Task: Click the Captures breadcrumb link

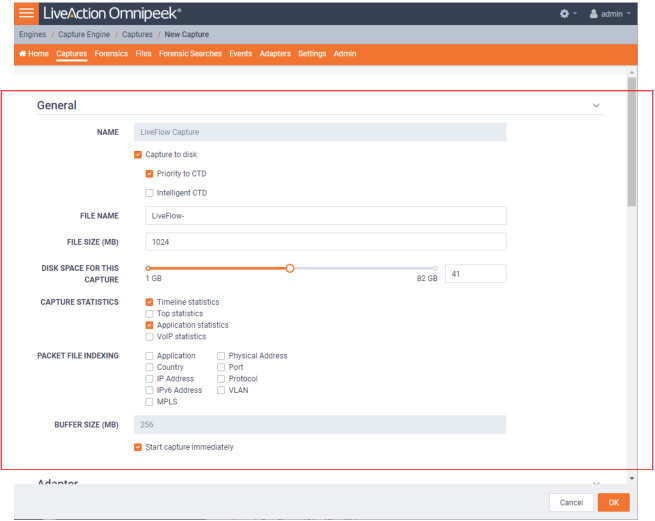Action: pyautogui.click(x=137, y=34)
